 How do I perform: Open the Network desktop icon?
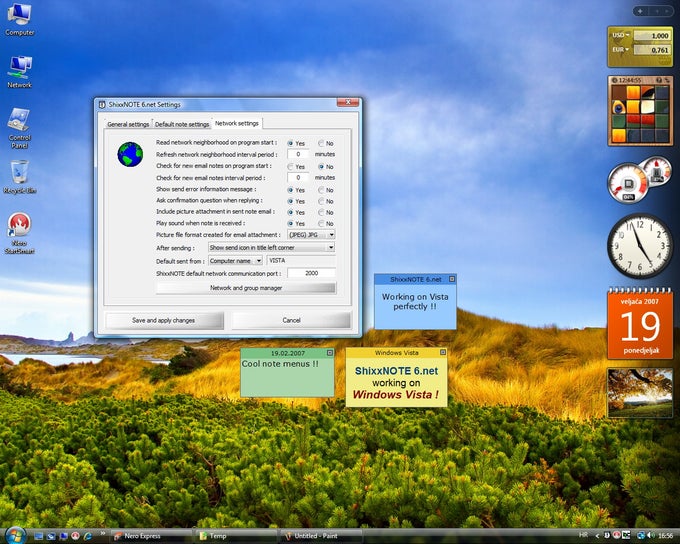20,72
